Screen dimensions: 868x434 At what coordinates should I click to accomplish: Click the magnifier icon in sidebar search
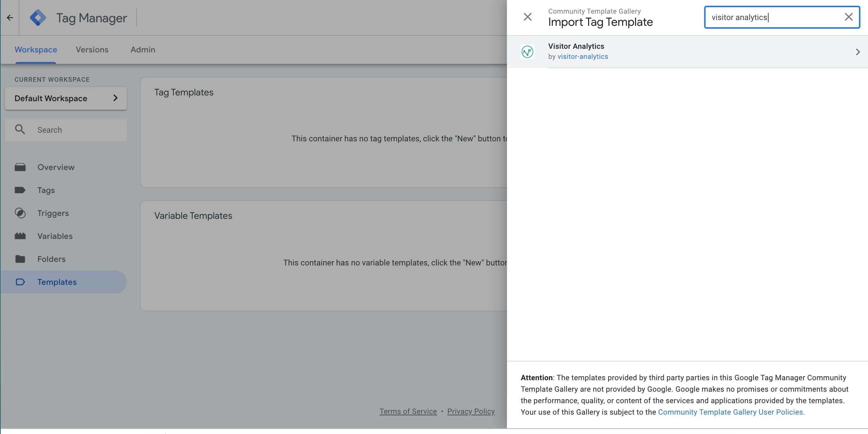(x=20, y=129)
